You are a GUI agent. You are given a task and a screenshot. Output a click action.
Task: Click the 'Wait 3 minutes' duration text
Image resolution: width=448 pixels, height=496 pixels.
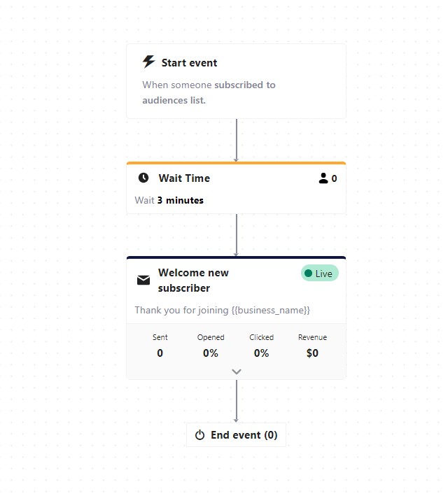[x=169, y=200]
